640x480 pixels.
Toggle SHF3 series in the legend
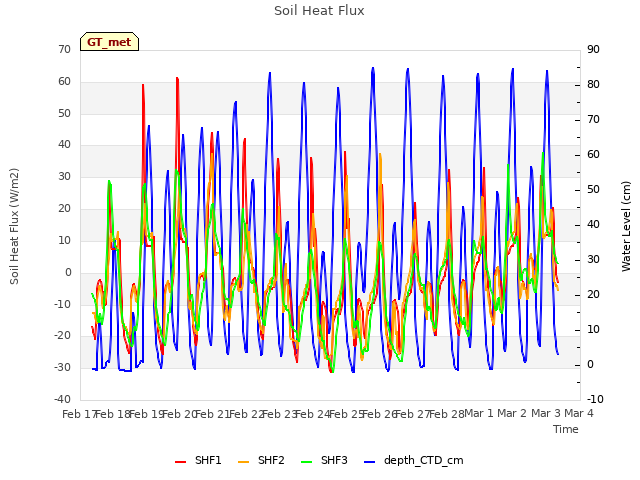324,460
